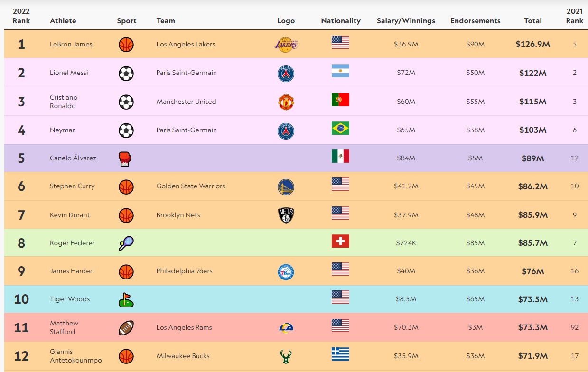Click the Los Angeles Lakers logo
Viewport: 588px width, 372px height.
(286, 45)
